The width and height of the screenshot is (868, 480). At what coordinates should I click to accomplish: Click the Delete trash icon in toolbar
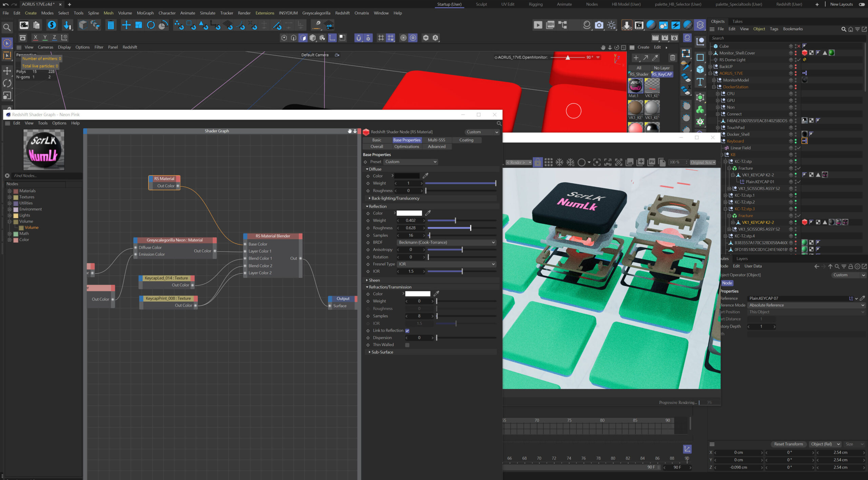pos(111,25)
